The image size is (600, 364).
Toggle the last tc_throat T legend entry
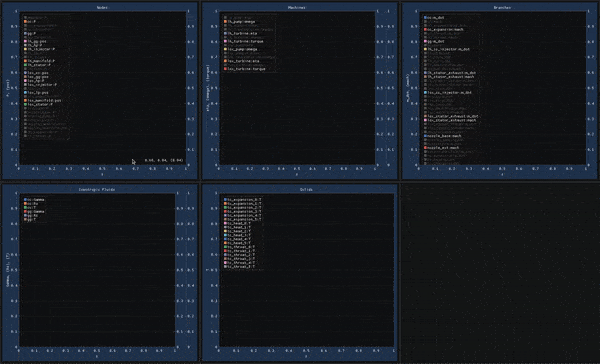(x=241, y=266)
